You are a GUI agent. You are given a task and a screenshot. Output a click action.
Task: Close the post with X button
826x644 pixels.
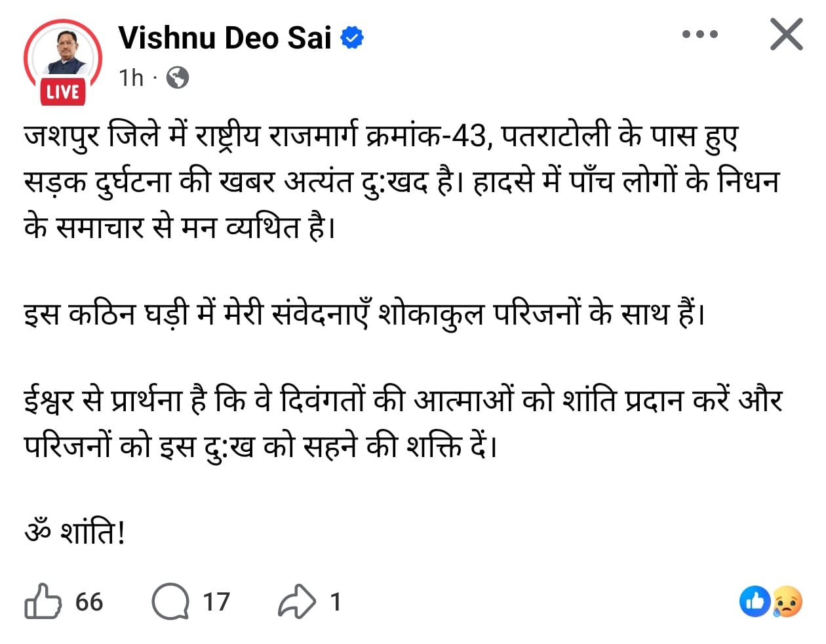pyautogui.click(x=786, y=34)
